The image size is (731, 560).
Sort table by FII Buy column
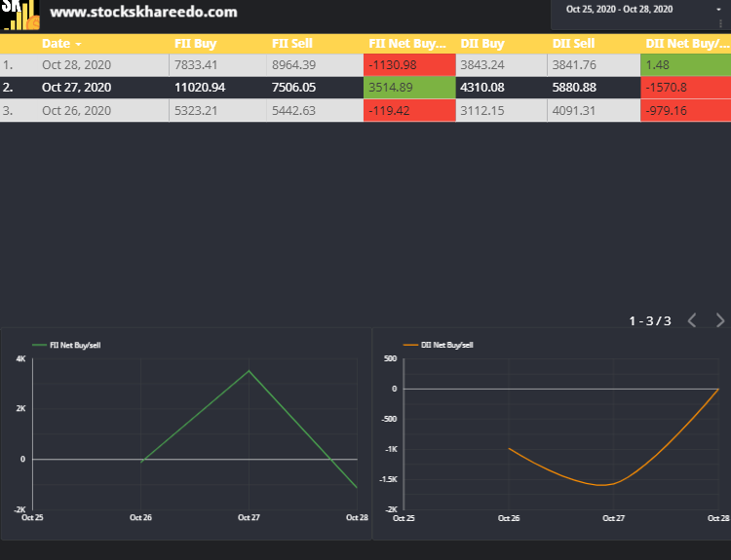[x=195, y=43]
